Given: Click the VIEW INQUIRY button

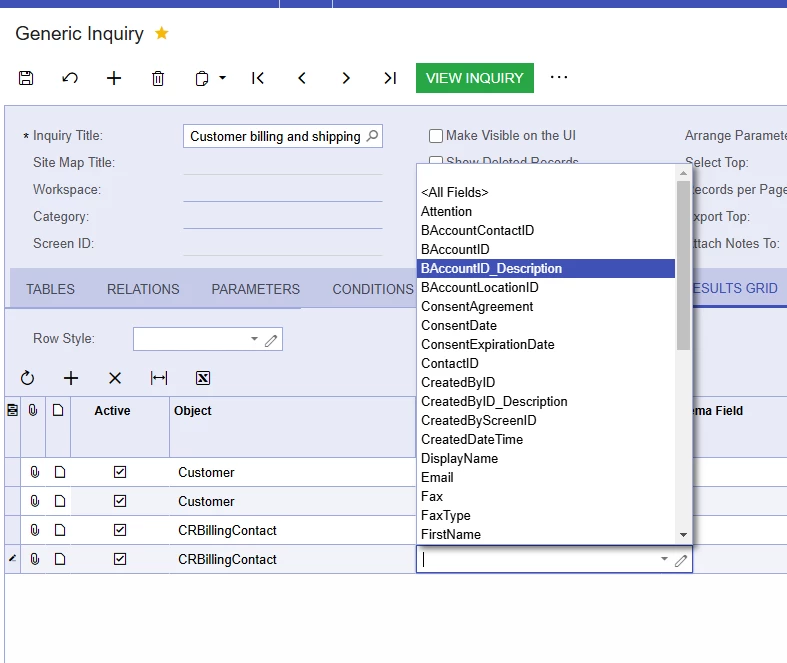Looking at the screenshot, I should point(475,78).
